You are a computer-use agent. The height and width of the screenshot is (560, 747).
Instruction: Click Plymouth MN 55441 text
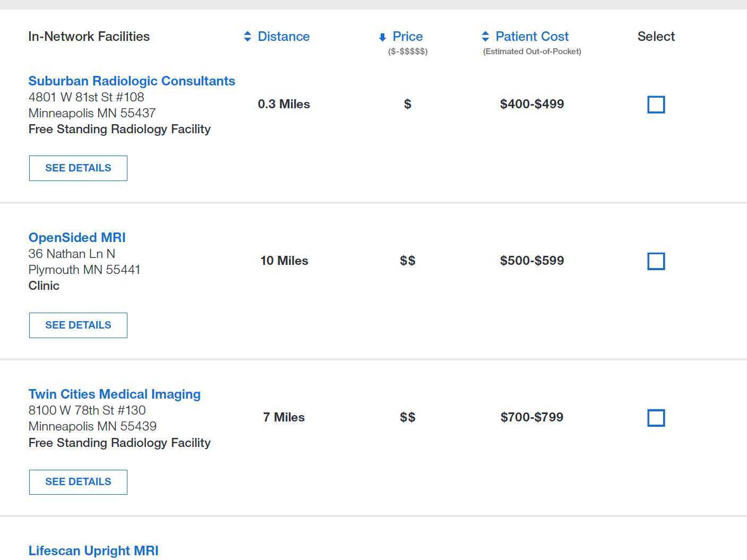84,270
